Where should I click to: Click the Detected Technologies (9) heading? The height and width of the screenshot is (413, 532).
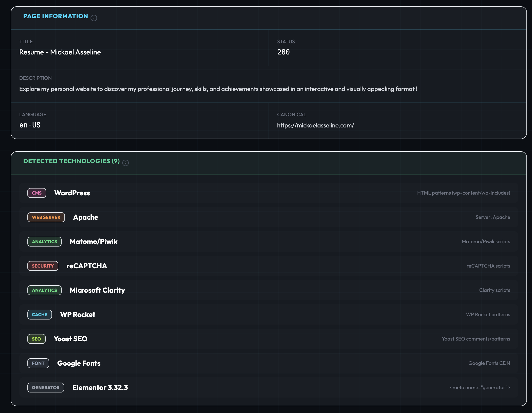tap(72, 161)
